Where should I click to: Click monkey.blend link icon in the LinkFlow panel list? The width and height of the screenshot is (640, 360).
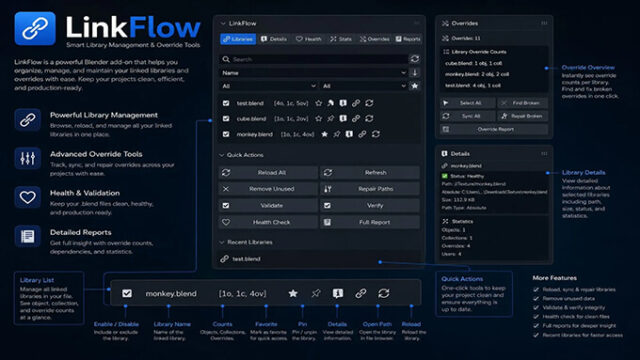(x=362, y=134)
